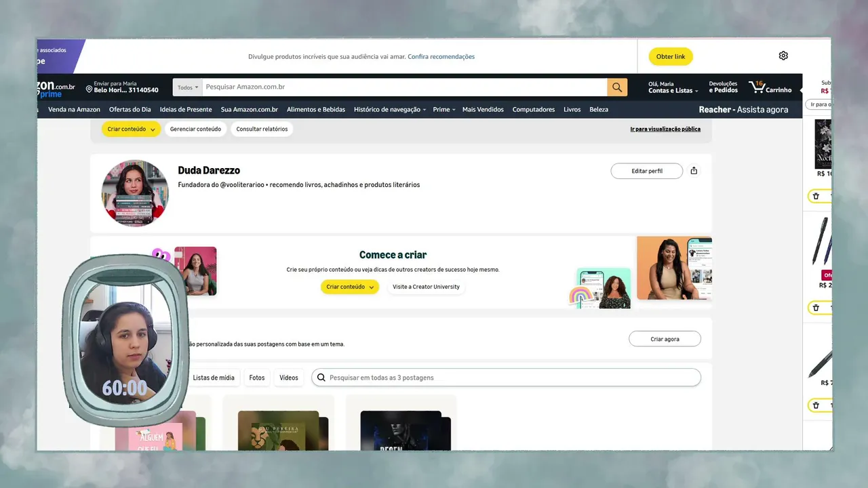868x488 pixels.
Task: Click the Reacher - Assista agora promo
Action: coord(743,110)
